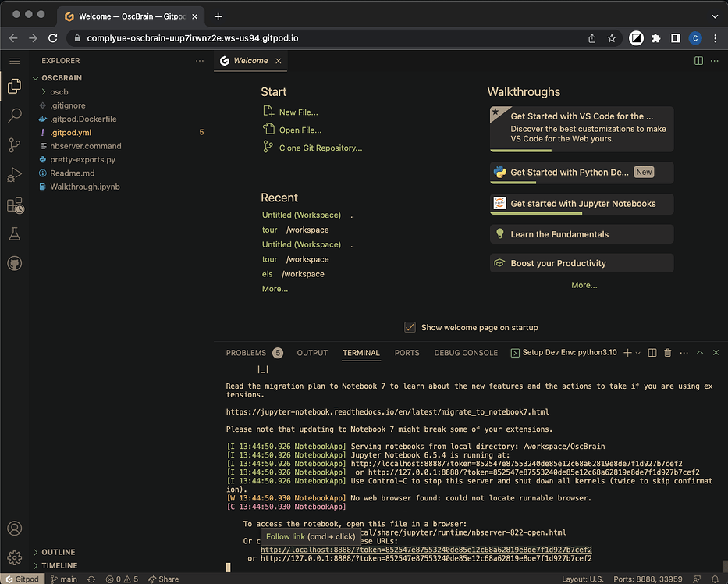Open the Search view in activity bar
This screenshot has width=728, height=584.
[14, 116]
